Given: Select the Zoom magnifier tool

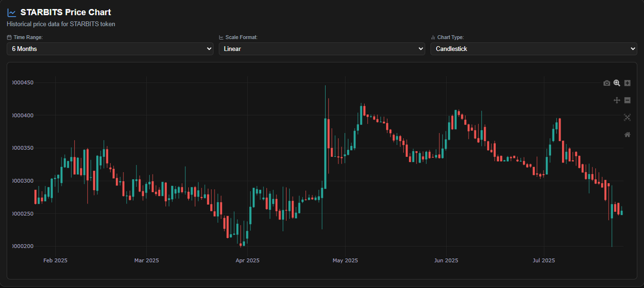Looking at the screenshot, I should click(617, 83).
